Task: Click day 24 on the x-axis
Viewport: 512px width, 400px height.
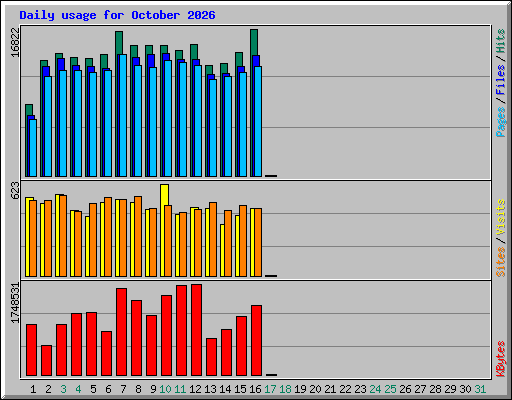Action: click(375, 389)
